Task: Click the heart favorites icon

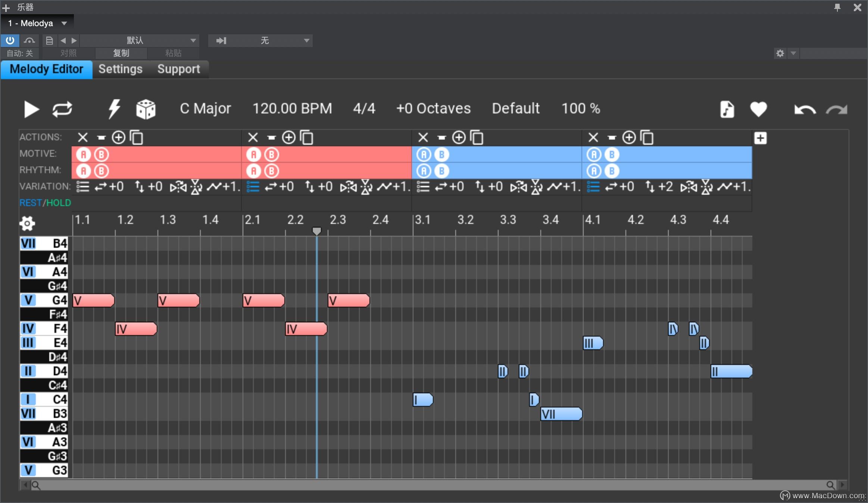Action: (758, 109)
